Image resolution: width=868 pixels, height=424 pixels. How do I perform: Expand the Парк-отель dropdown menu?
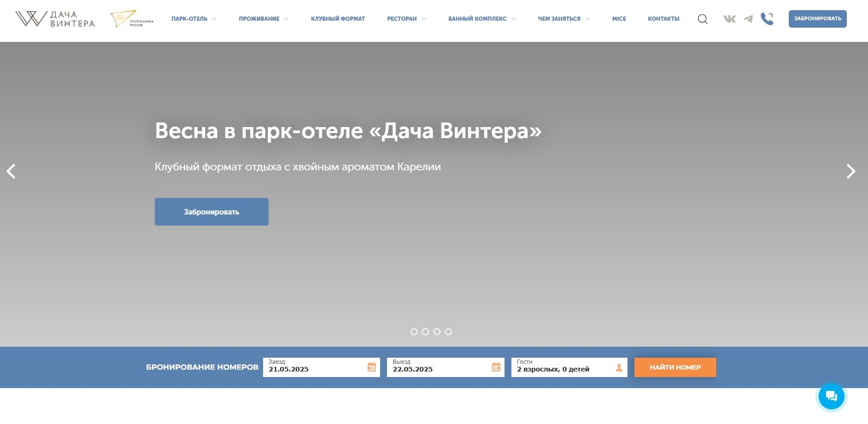[x=194, y=19]
